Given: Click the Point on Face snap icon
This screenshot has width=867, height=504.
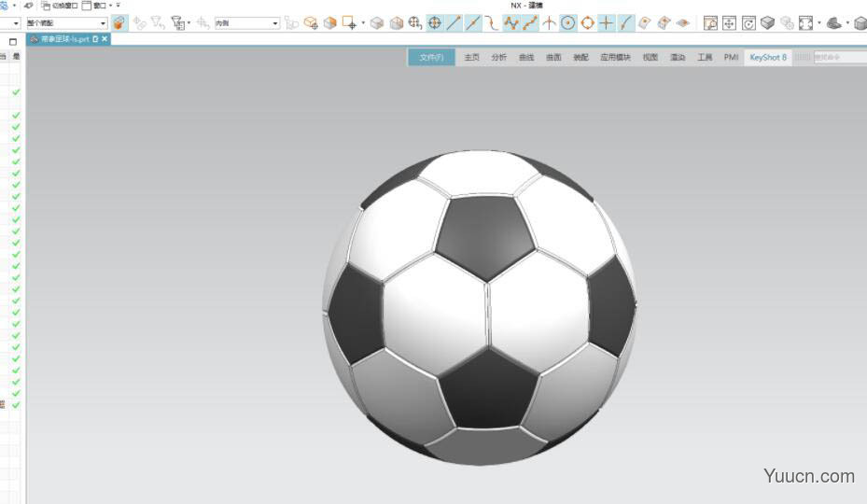Looking at the screenshot, I should coord(644,23).
